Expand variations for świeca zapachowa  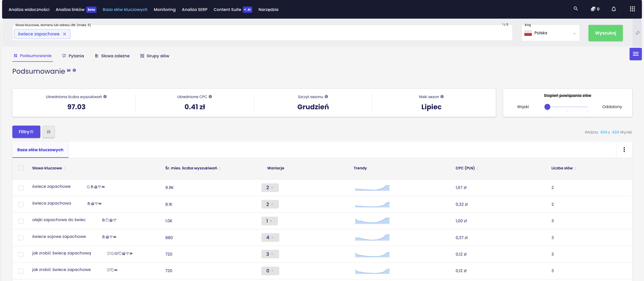[x=270, y=204]
